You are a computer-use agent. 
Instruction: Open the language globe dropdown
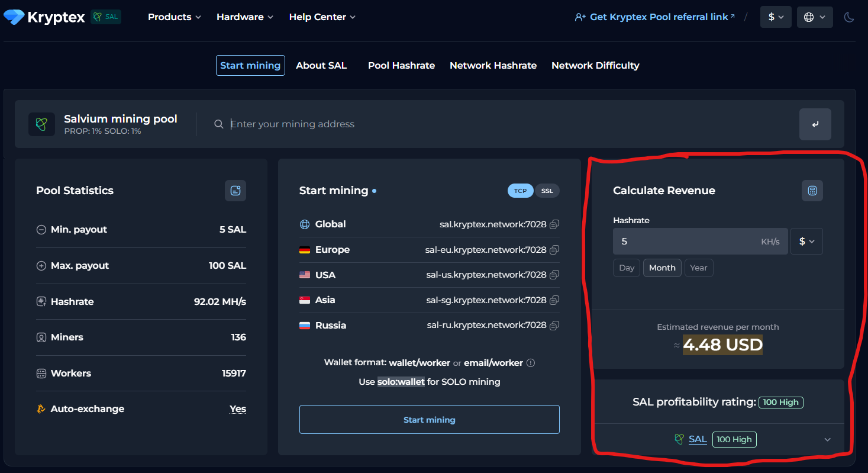click(815, 17)
